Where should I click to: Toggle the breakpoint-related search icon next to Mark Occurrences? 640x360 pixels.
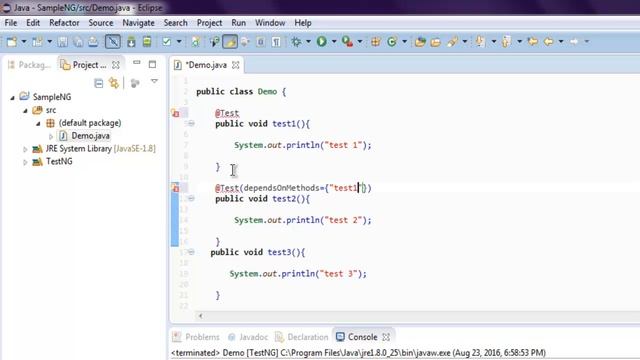click(x=215, y=41)
